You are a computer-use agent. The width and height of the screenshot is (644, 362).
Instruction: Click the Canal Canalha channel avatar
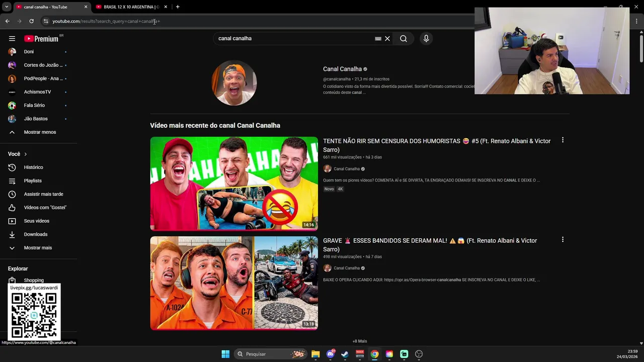(x=234, y=83)
